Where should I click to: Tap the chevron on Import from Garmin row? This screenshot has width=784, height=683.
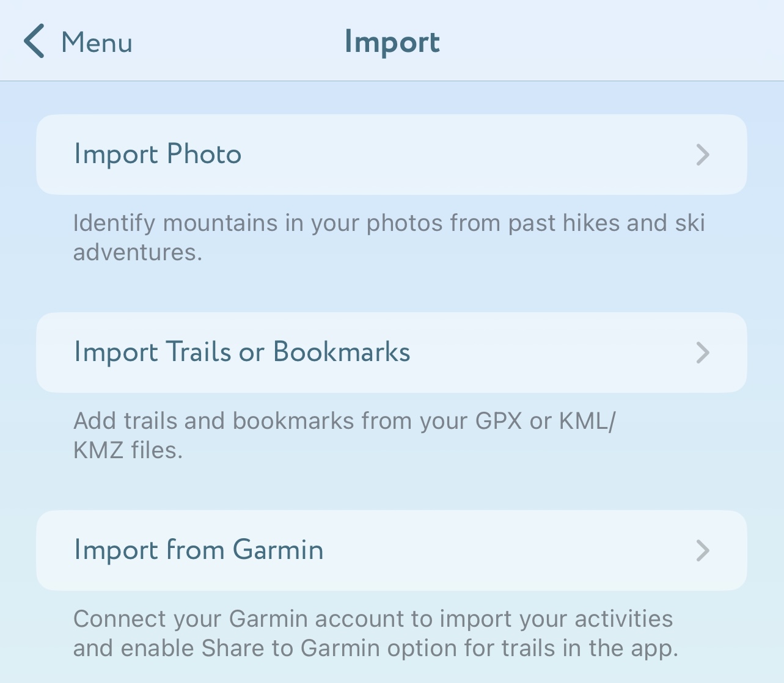tap(703, 550)
